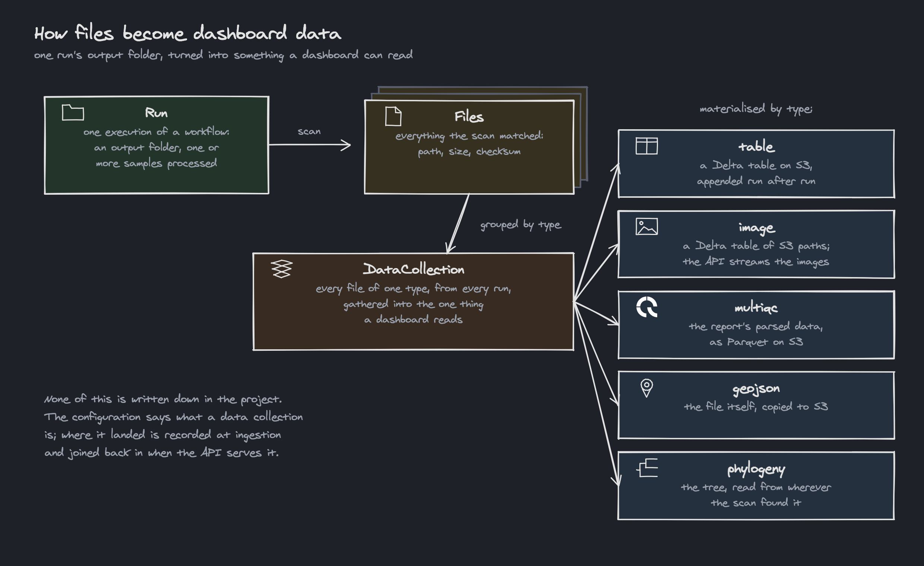Click 'the tree, read from wherever' text

coord(756,487)
